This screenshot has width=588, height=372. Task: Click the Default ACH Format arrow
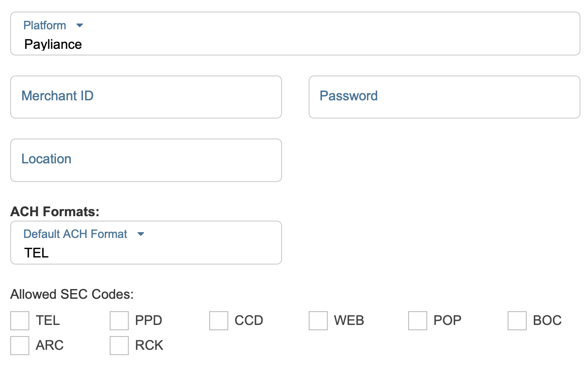(141, 234)
